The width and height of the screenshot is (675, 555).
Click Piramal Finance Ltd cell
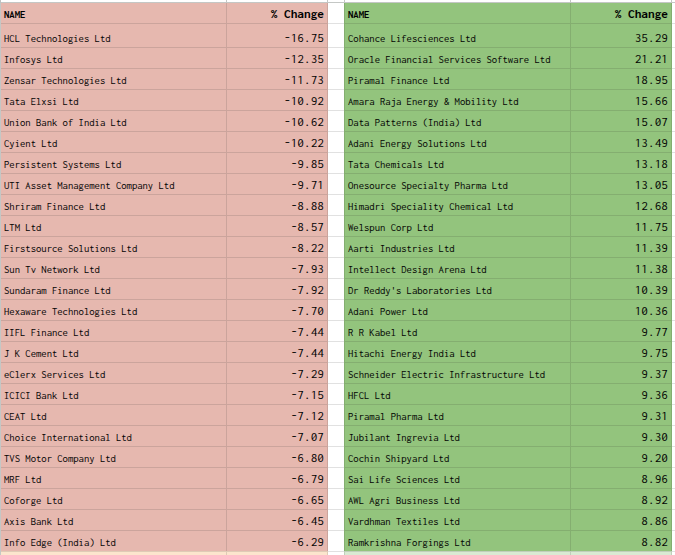coord(458,81)
